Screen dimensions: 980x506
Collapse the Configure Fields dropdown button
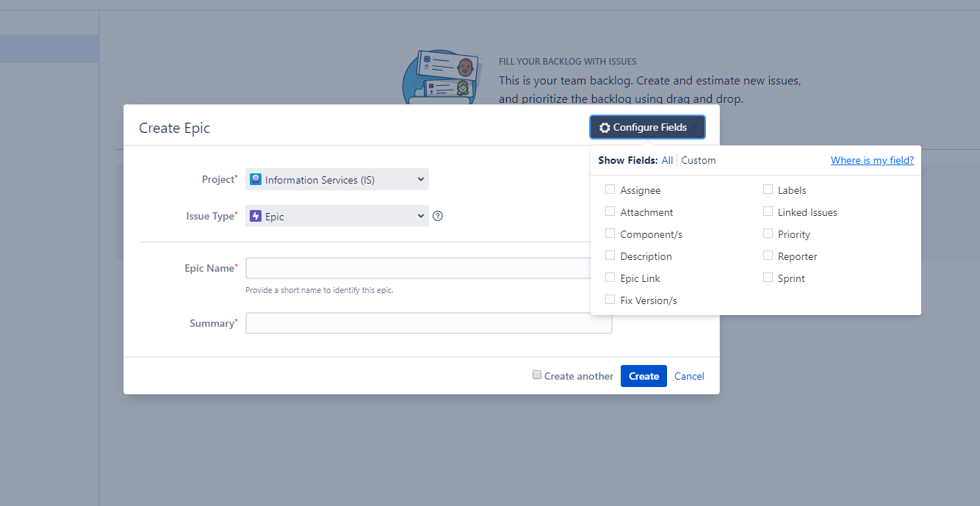tap(647, 127)
